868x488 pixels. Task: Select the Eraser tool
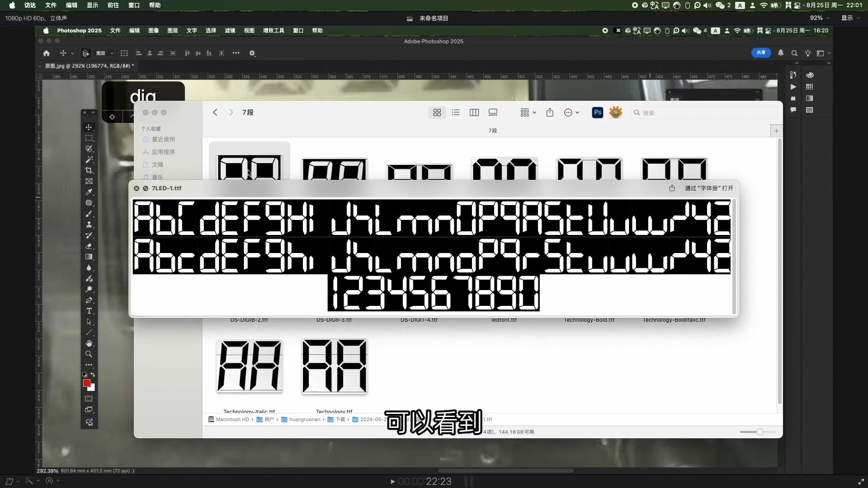coord(89,246)
